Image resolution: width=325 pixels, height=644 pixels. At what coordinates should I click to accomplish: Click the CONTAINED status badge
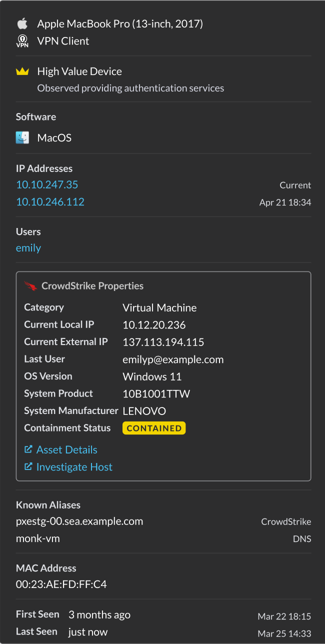[x=154, y=428]
